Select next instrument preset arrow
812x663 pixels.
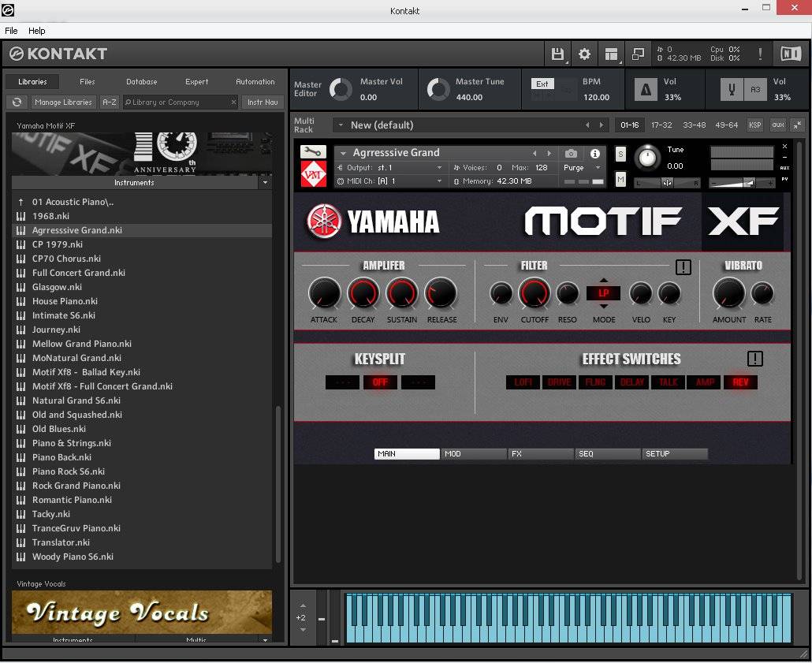point(549,153)
